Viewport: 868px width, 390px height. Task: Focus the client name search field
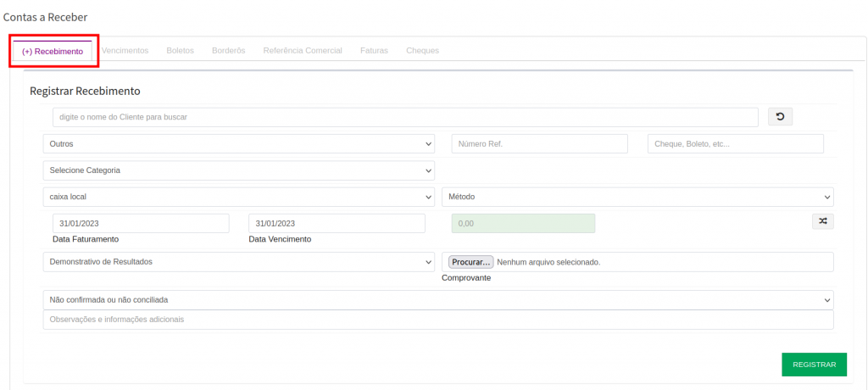pyautogui.click(x=405, y=117)
